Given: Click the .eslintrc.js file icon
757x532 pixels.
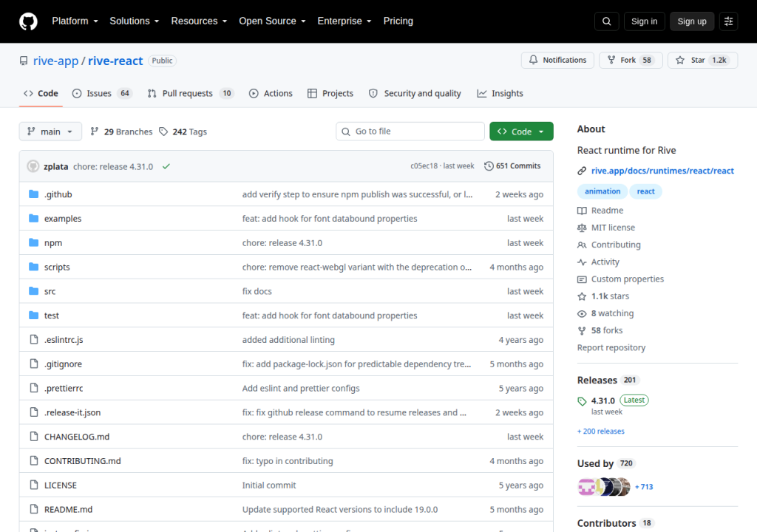Looking at the screenshot, I should (34, 339).
